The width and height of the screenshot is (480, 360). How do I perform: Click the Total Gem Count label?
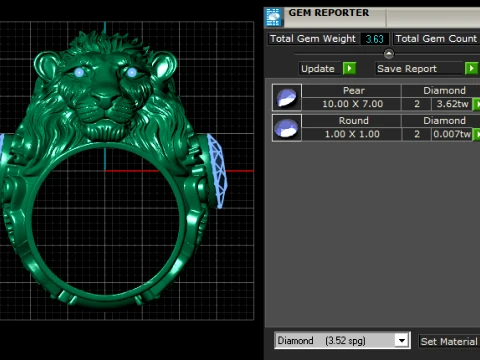coord(436,39)
